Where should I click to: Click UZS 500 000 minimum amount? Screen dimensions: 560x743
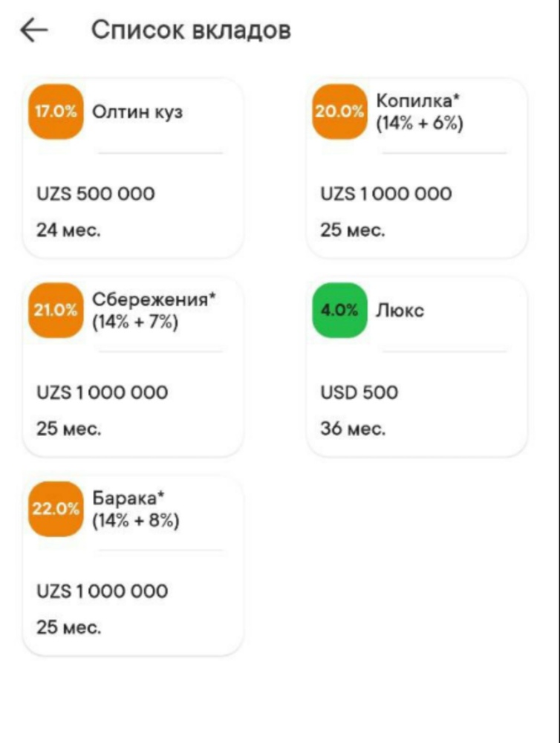click(x=96, y=194)
